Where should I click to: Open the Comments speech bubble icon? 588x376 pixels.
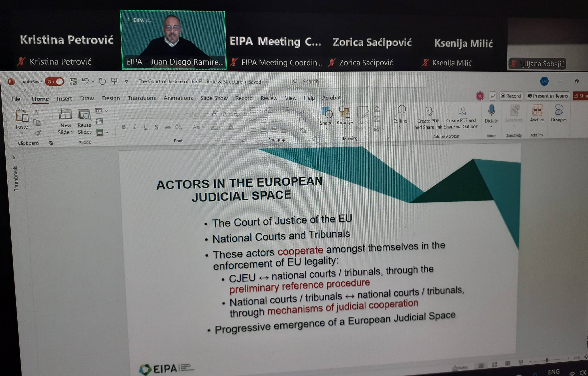(x=492, y=96)
